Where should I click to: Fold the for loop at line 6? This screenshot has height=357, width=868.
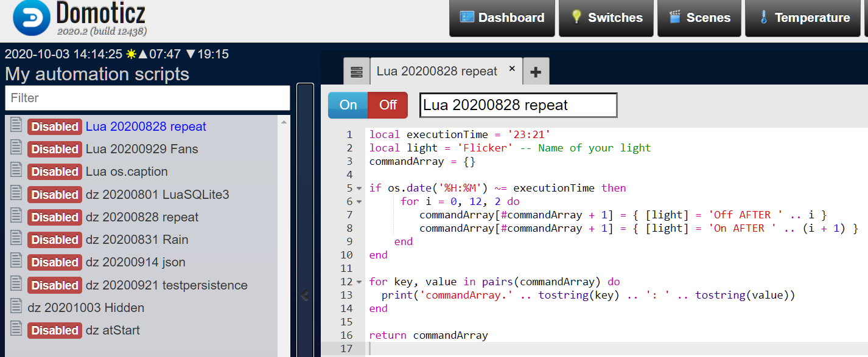[x=359, y=201]
